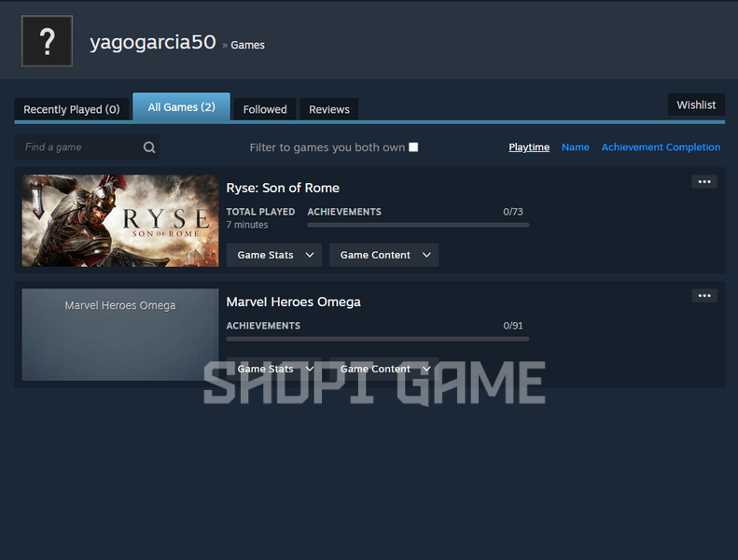Switch to Recently Played (0) tab

tap(72, 109)
